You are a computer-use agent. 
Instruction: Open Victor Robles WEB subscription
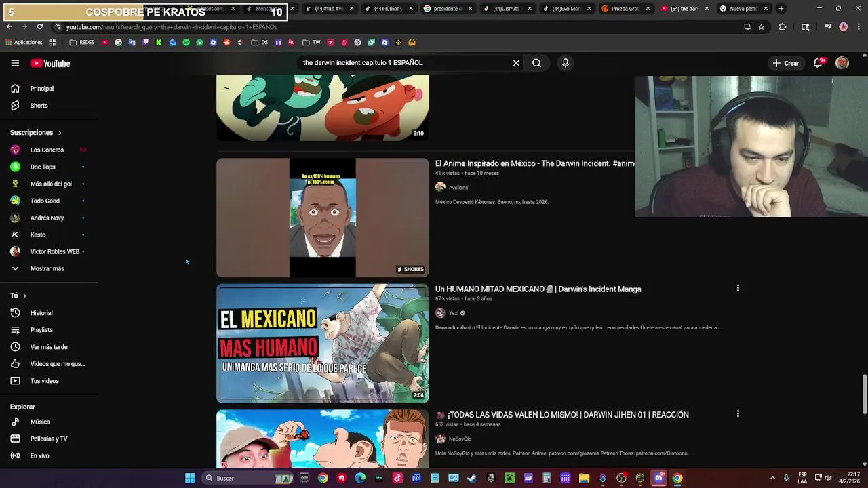pos(49,251)
